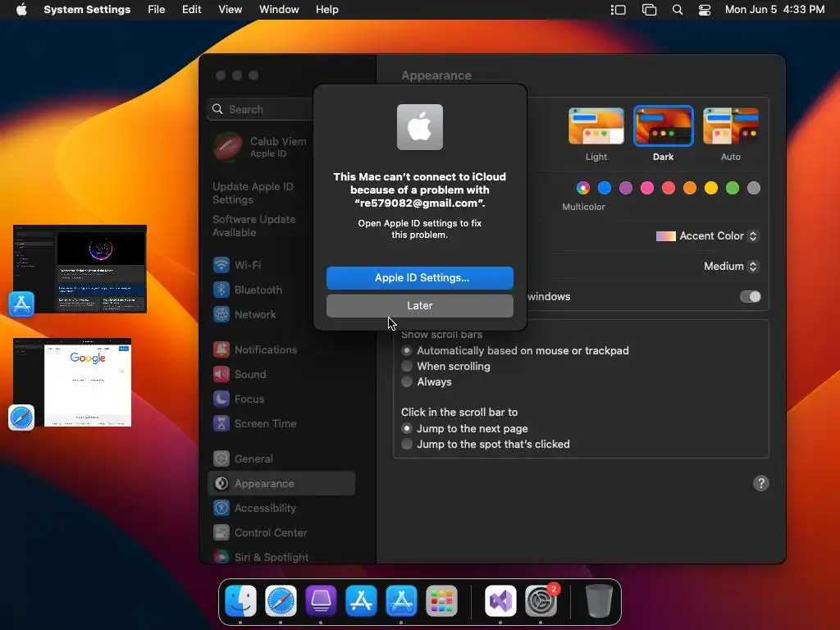
Task: Select the blue accent color
Action: click(x=605, y=188)
